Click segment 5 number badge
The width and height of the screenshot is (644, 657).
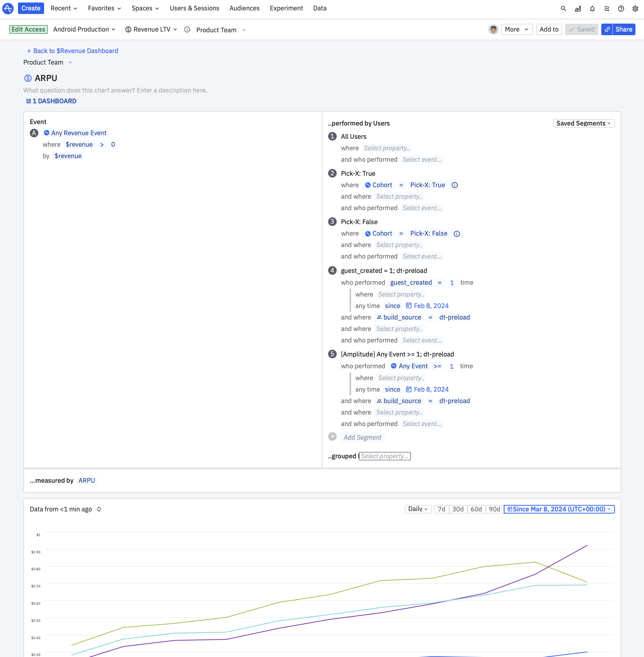pyautogui.click(x=332, y=354)
